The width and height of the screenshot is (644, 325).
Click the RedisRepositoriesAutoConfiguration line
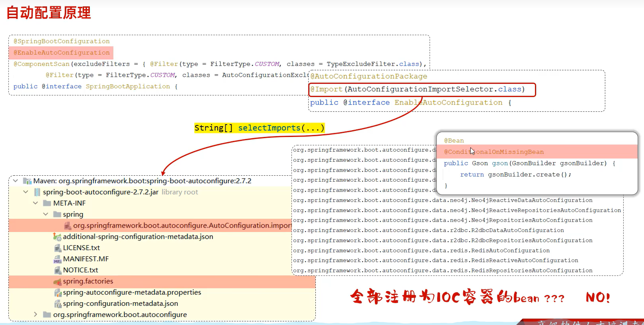tap(442, 270)
